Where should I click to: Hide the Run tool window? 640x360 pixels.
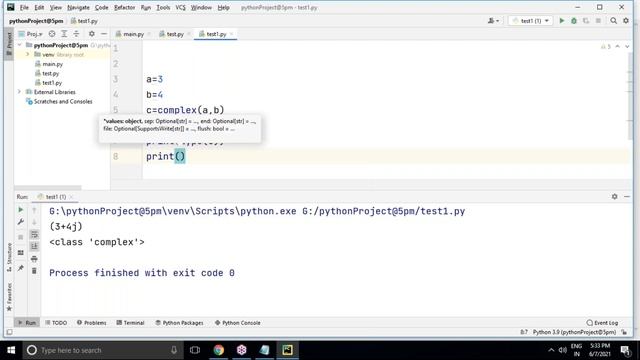(627, 197)
